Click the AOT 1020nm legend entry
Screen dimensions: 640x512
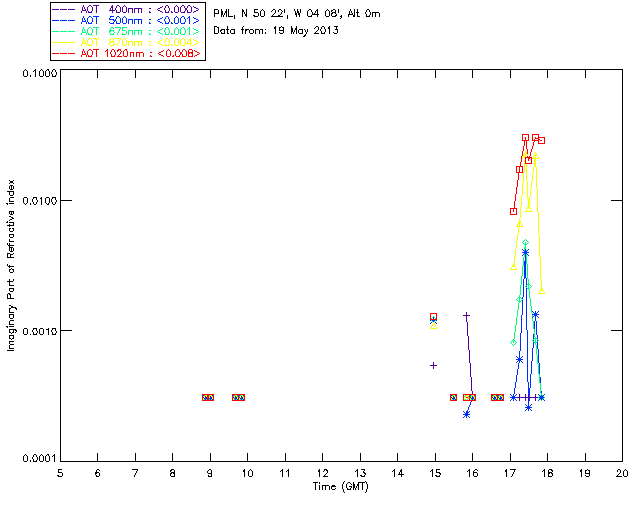(127, 53)
